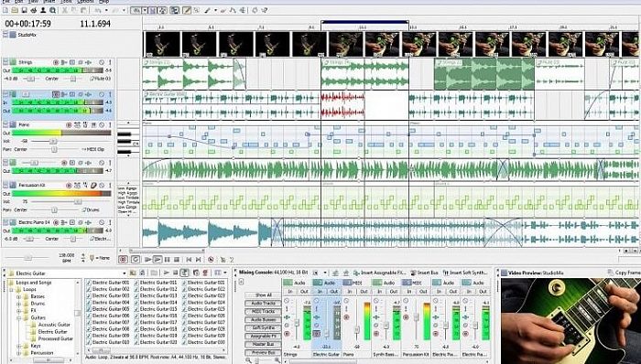Select Processed Guitar folder in tree

55,338
